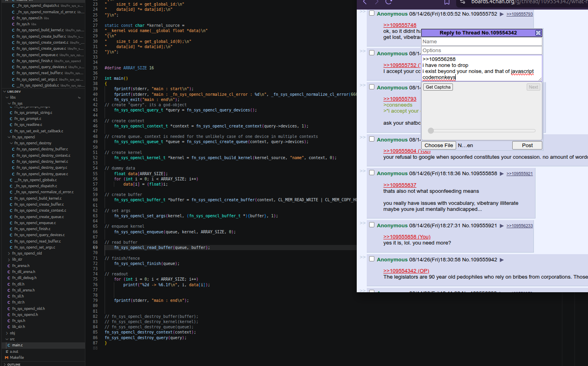Click the Get Captcha button
The height and width of the screenshot is (366, 588).
pos(438,87)
